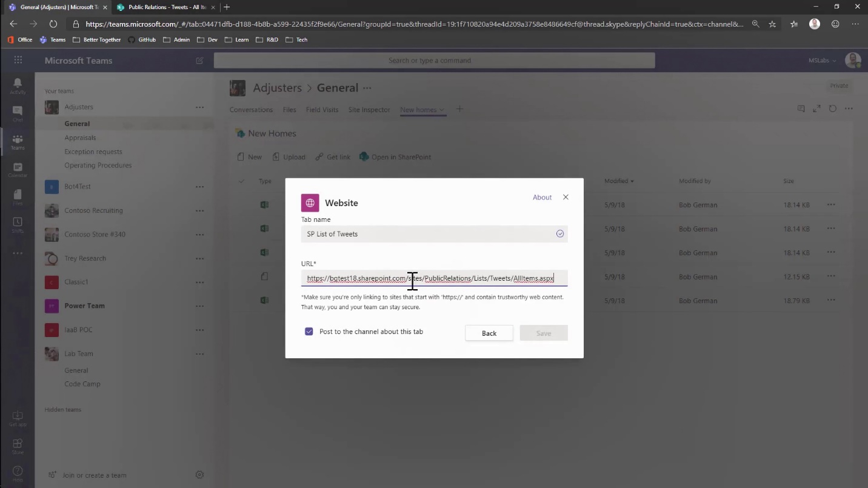Switch to Conversations tab
868x488 pixels.
(251, 110)
